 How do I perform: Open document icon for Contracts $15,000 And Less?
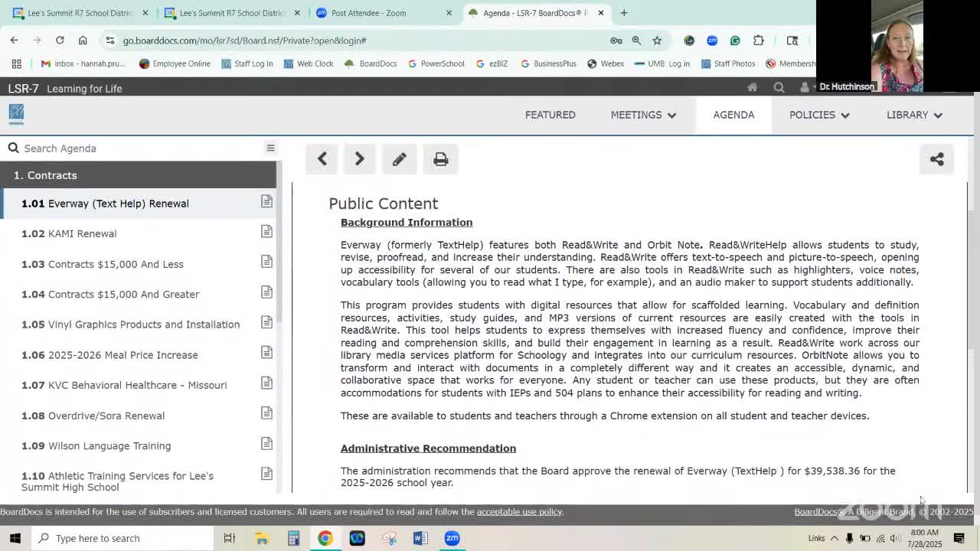click(x=266, y=262)
